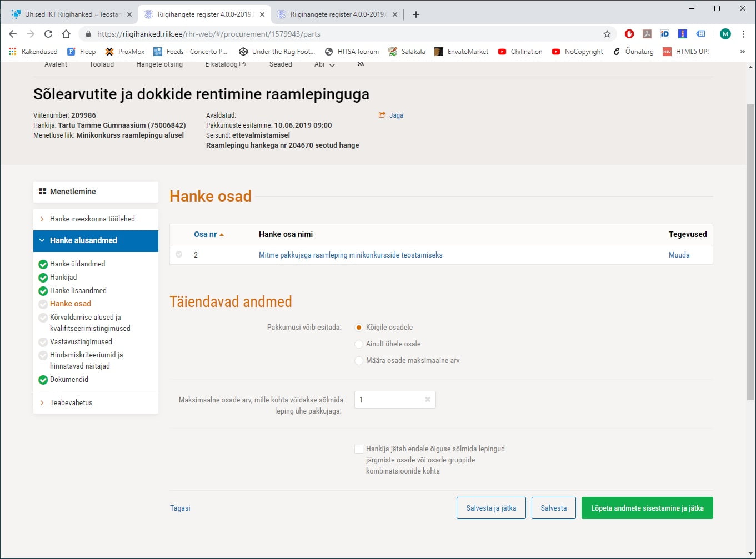
Task: Open the PDF extension icon
Action: coord(647,34)
